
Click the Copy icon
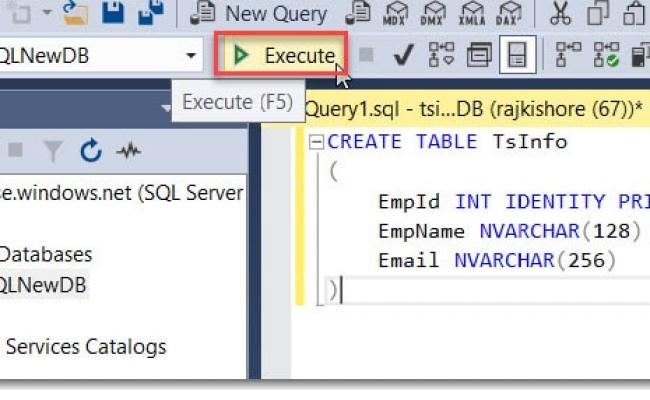597,13
